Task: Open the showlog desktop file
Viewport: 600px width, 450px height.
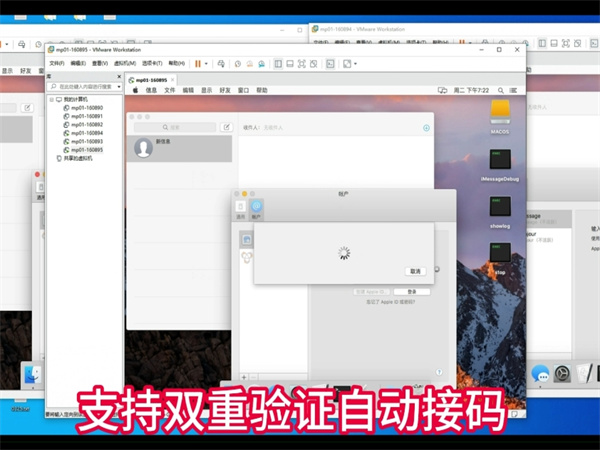Action: [x=501, y=208]
